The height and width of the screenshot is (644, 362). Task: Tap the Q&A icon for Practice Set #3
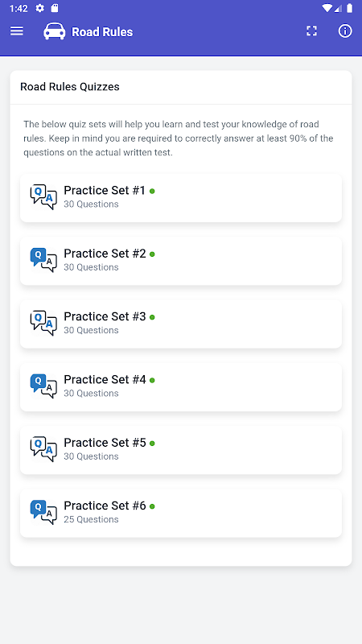point(43,324)
